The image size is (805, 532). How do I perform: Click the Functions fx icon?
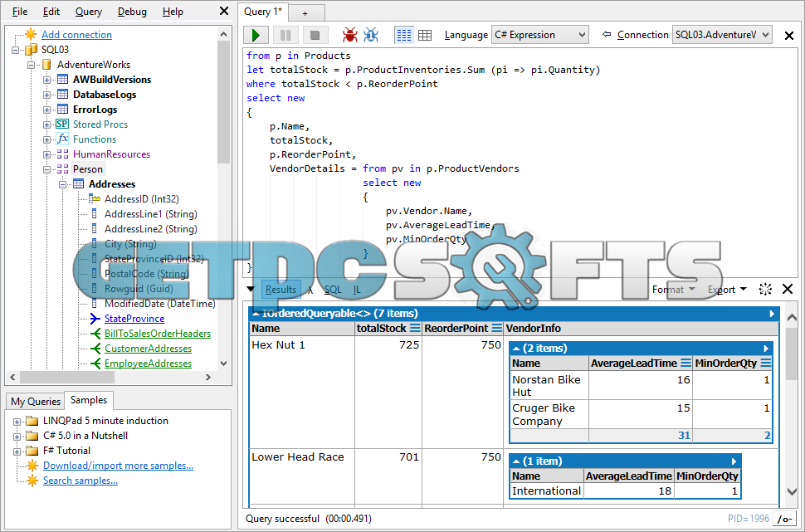(62, 139)
